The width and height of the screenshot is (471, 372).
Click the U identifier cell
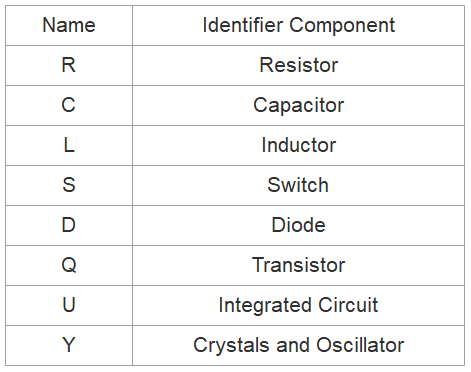(x=69, y=305)
